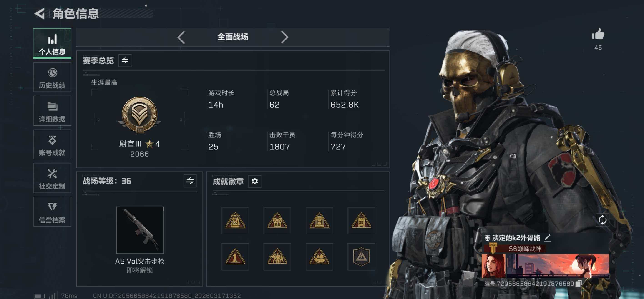Like the profile with thumbs-up icon
Viewport: 644px width, 299px height.
pos(598,34)
